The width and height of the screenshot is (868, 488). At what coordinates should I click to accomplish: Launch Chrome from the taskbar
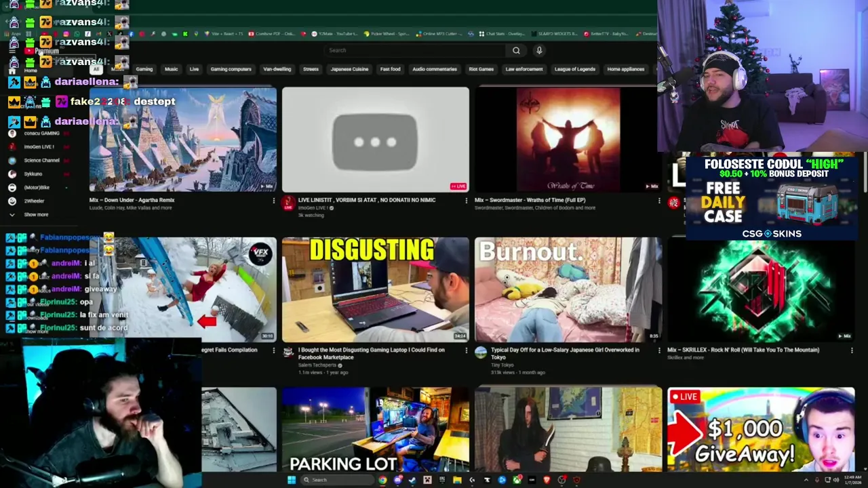382,480
